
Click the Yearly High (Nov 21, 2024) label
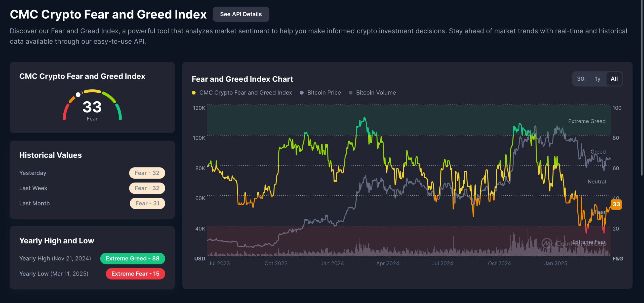pyautogui.click(x=55, y=258)
